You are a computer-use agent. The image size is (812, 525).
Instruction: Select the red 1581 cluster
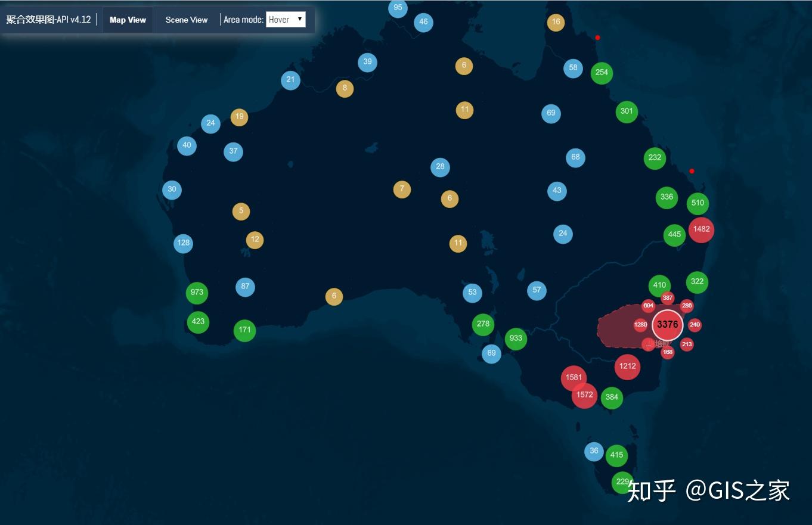(574, 377)
